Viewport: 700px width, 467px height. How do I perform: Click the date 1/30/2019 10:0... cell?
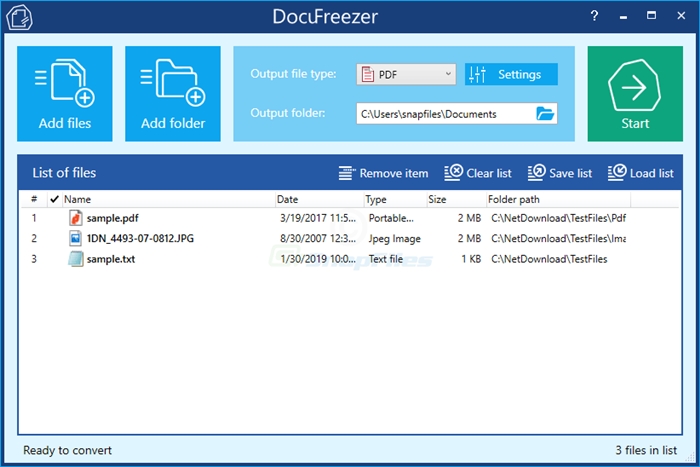click(318, 259)
